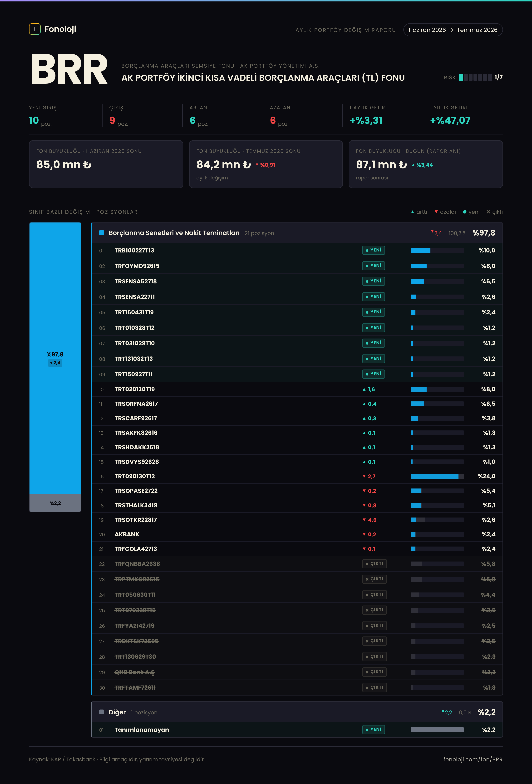Select the crossed-out TRT070329T15 position name
Viewport: 532px width, 784px height.
[135, 610]
